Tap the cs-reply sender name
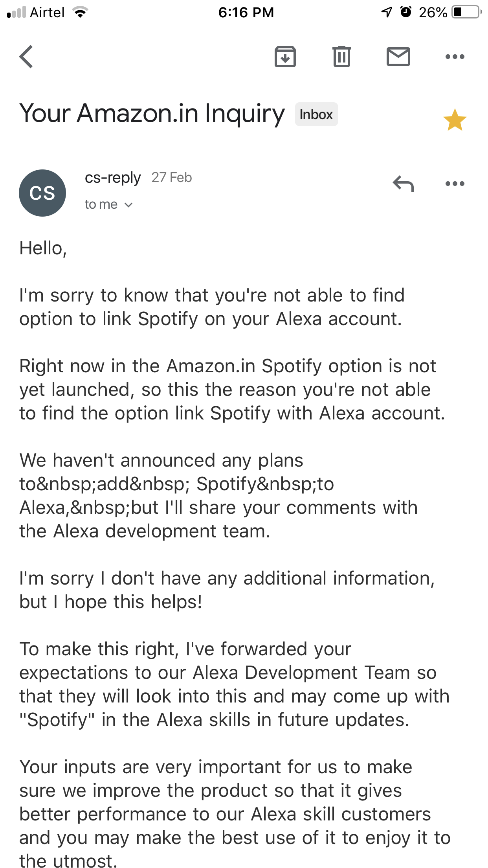This screenshot has width=488, height=868. click(112, 178)
